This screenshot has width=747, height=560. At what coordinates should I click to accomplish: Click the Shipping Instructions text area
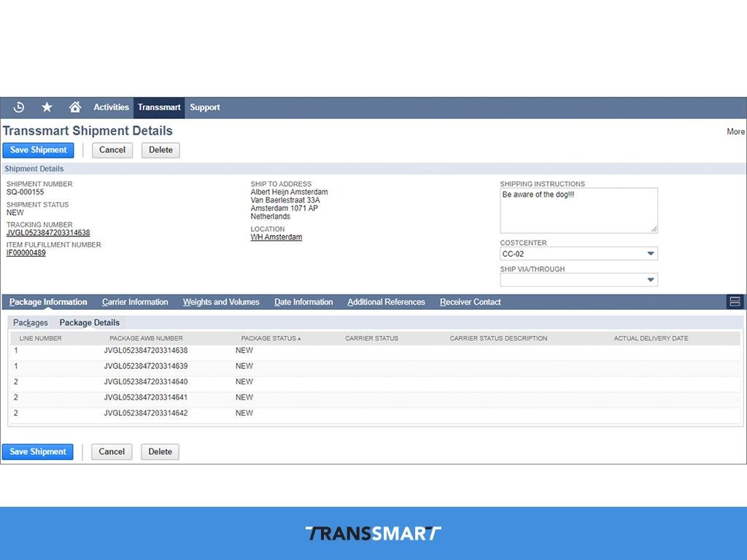coord(578,211)
